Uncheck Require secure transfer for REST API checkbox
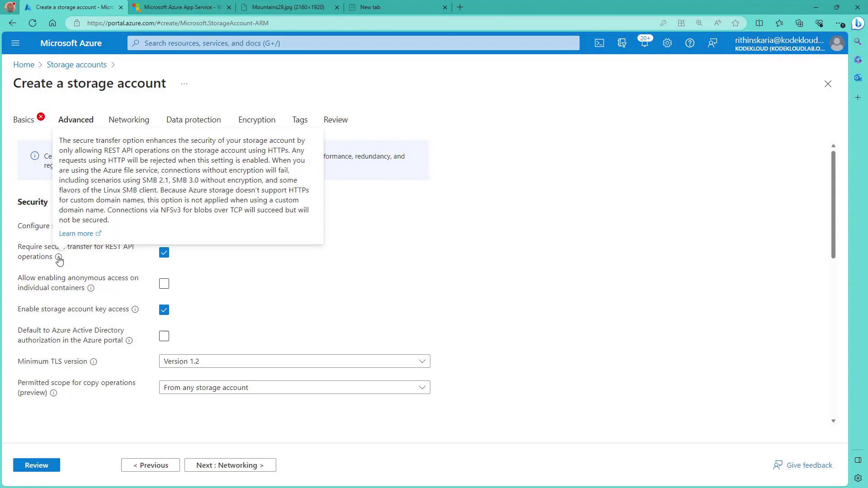The height and width of the screenshot is (488, 868). pyautogui.click(x=164, y=253)
